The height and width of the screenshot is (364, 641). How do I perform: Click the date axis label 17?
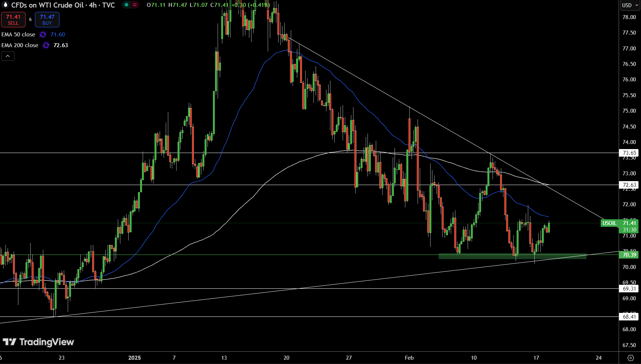pyautogui.click(x=536, y=358)
